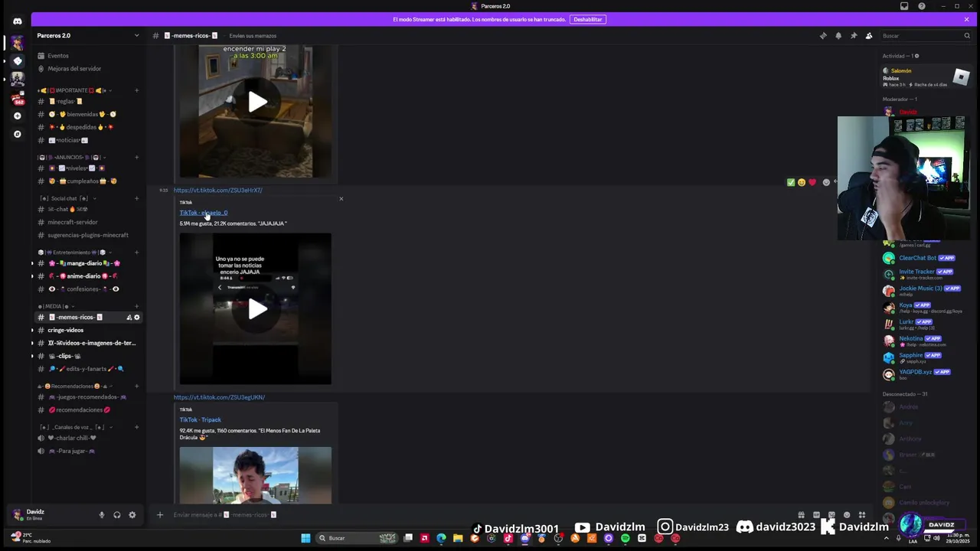Show pinned messages pin icon
980x551 pixels.
[x=854, y=35]
